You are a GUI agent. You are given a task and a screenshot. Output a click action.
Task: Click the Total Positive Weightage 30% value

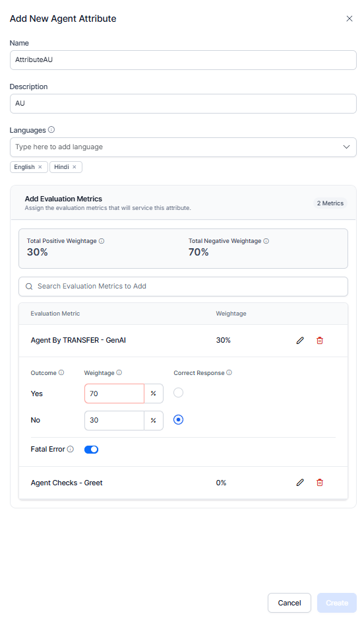pyautogui.click(x=38, y=252)
